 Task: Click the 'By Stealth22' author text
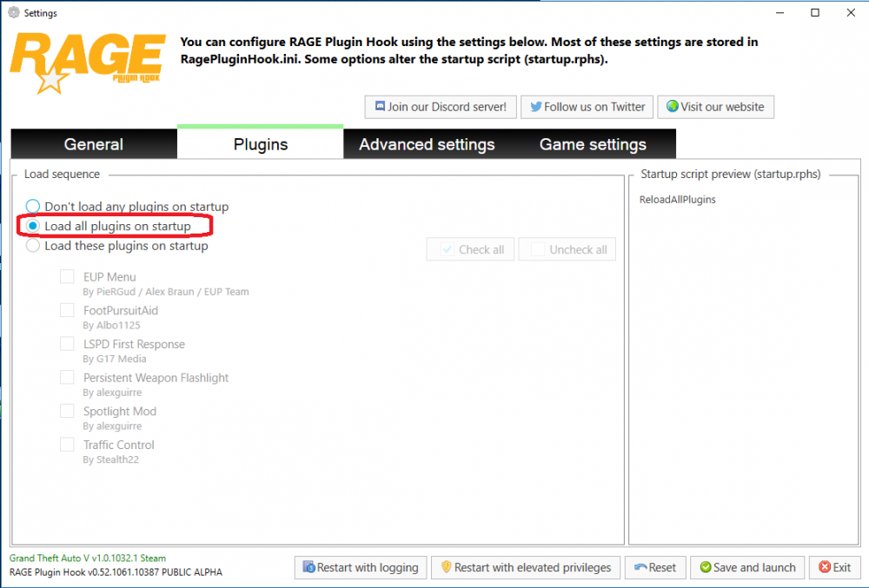tap(111, 459)
